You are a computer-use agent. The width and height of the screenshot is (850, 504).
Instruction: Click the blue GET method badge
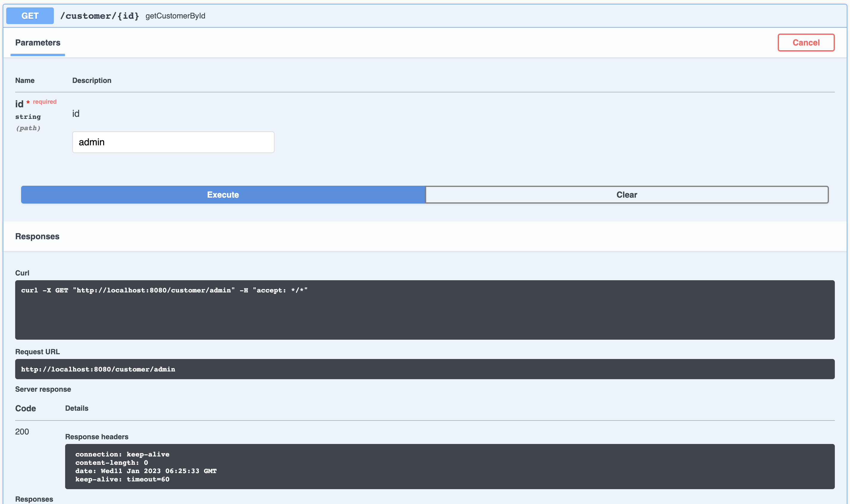(x=30, y=16)
